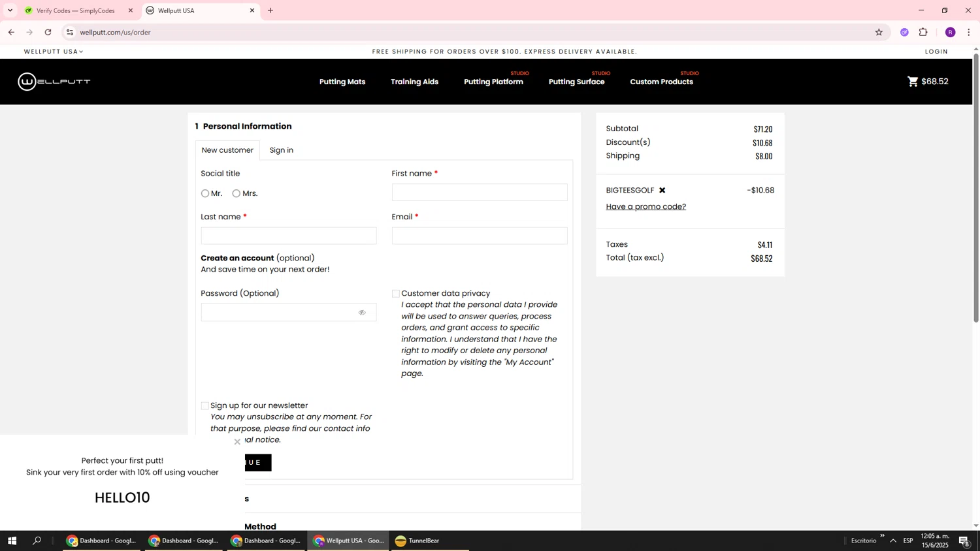Click the page vertical scrollbar

click(976, 187)
